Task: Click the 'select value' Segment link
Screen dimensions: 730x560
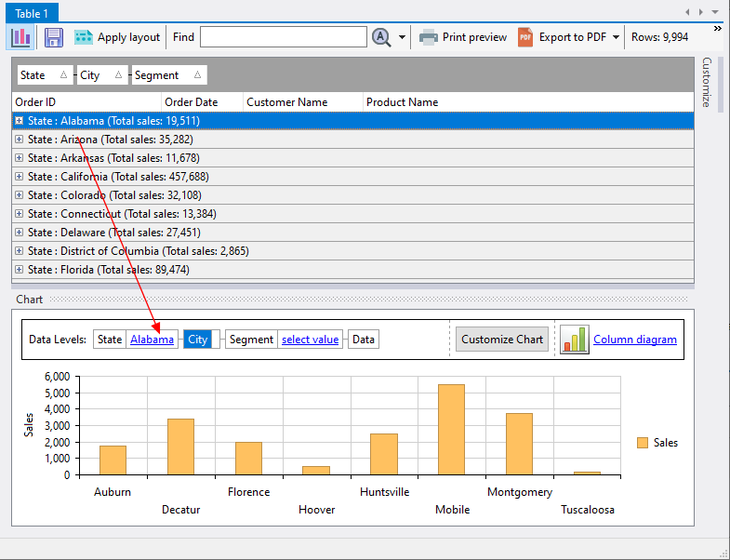Action: coord(310,340)
